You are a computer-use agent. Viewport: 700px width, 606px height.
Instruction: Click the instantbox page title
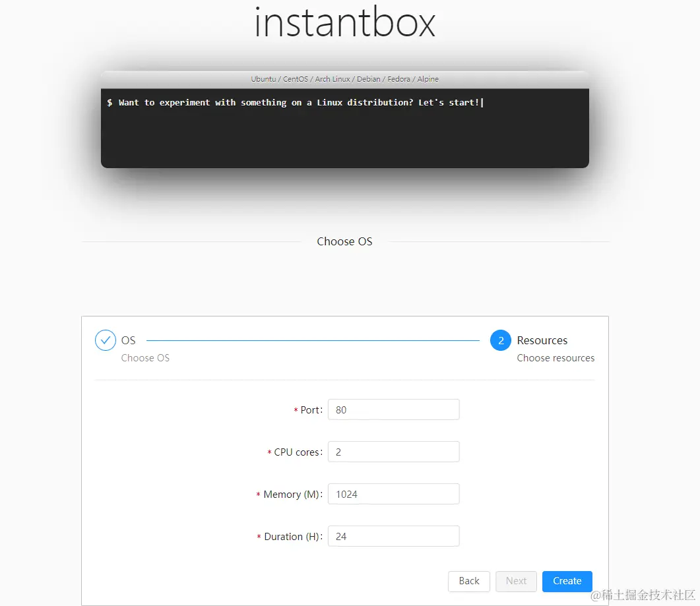[344, 22]
